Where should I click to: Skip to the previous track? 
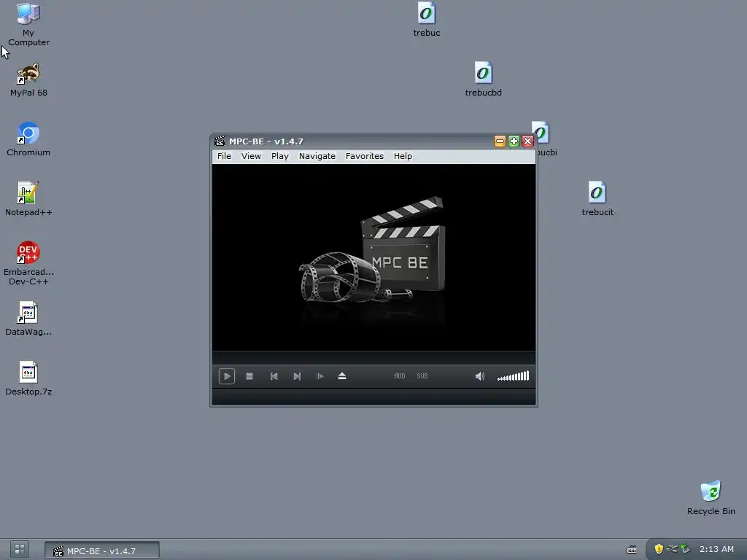pyautogui.click(x=274, y=376)
